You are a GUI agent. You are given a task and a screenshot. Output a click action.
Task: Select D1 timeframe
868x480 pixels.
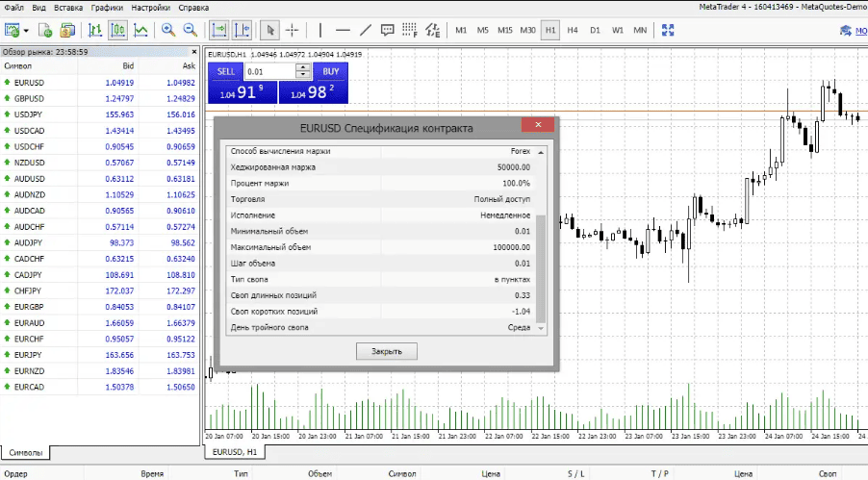tap(595, 30)
